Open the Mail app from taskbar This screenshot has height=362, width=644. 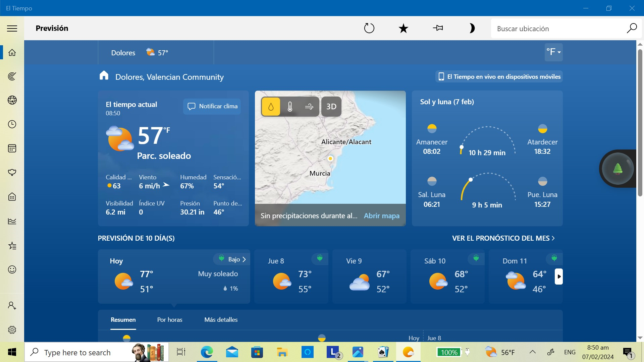(232, 352)
